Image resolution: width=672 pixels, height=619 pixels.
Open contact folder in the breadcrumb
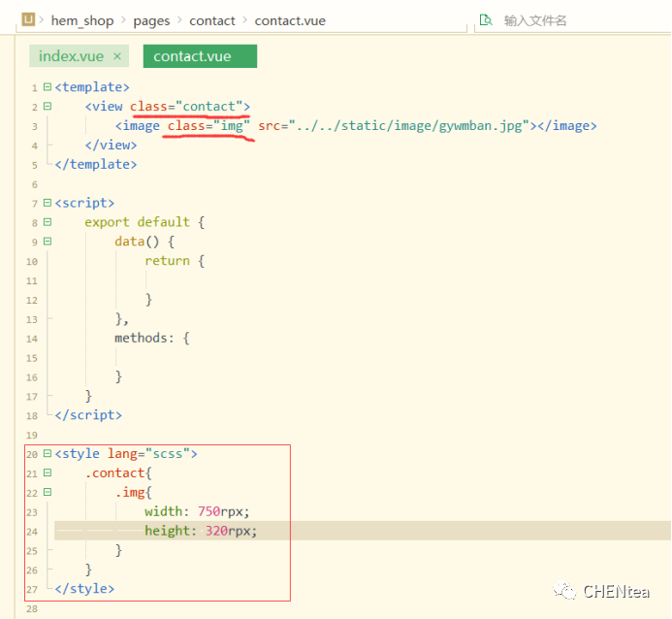pyautogui.click(x=212, y=20)
